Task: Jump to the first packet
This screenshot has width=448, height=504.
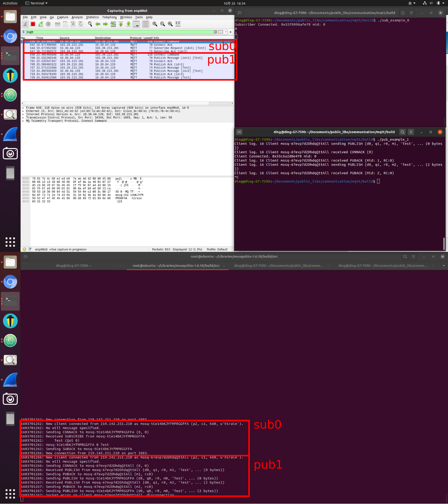Action: (x=121, y=24)
